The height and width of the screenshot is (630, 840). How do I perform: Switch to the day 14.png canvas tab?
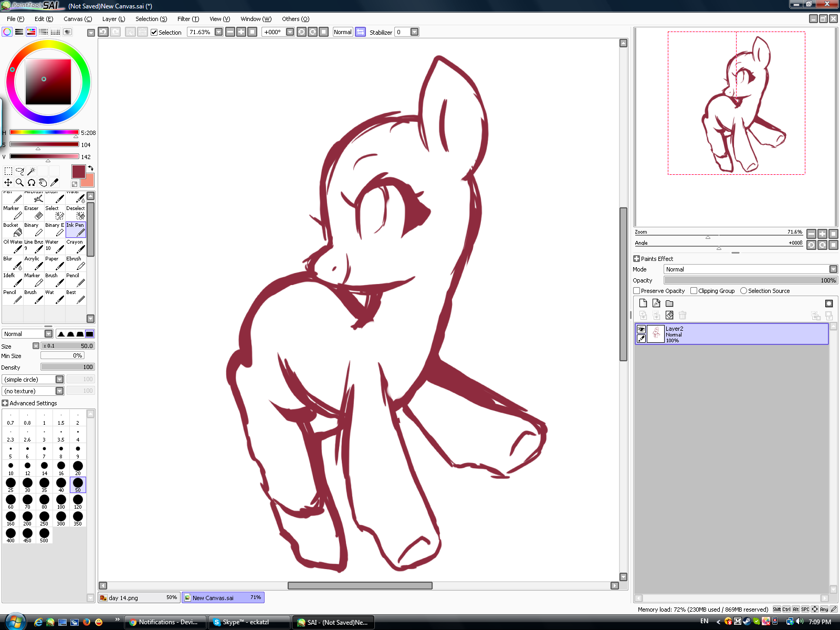[139, 597]
